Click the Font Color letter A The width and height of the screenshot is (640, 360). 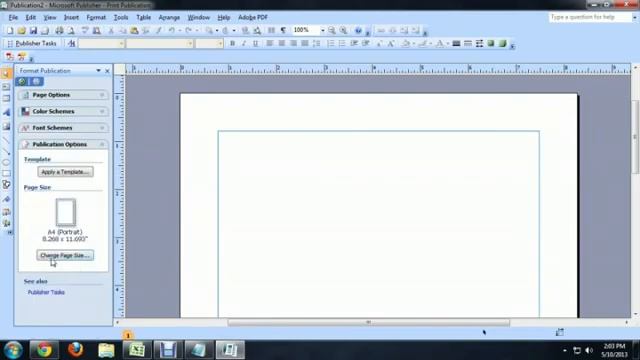[440, 44]
